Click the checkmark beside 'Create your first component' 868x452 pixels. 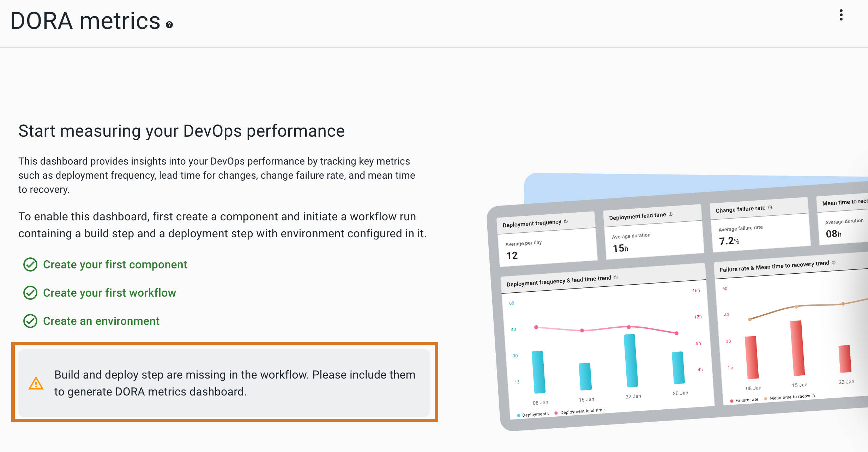click(31, 264)
